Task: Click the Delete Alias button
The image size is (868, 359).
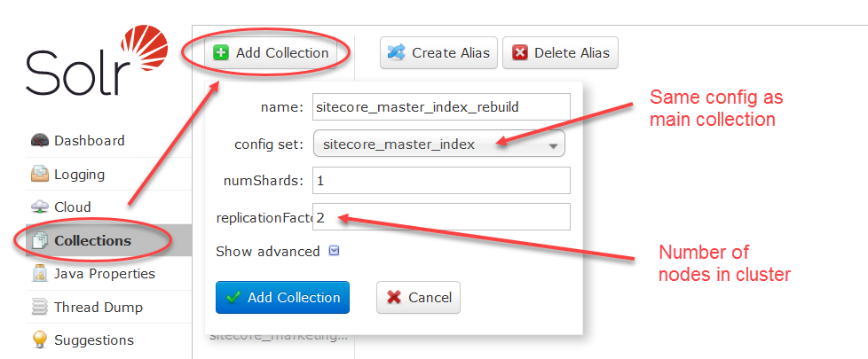Action: point(560,53)
